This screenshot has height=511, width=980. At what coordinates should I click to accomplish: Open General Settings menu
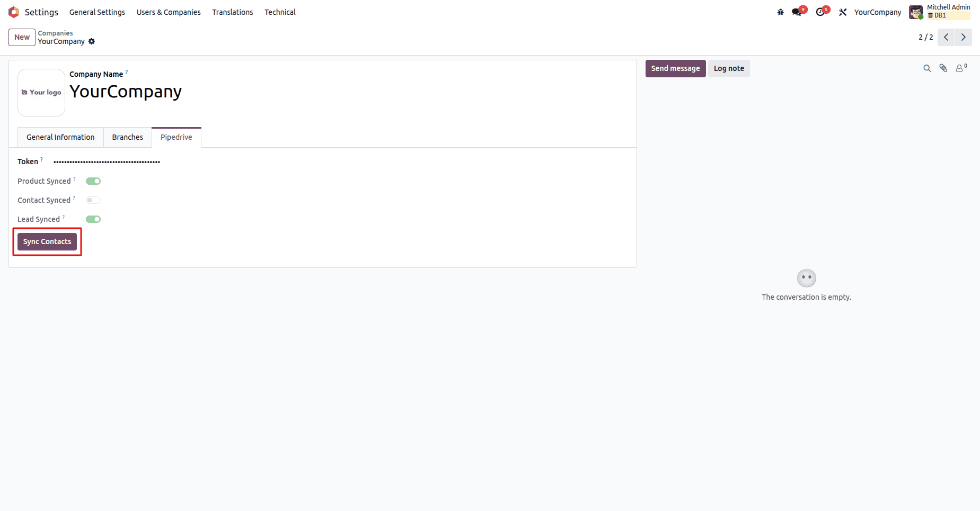click(x=98, y=12)
